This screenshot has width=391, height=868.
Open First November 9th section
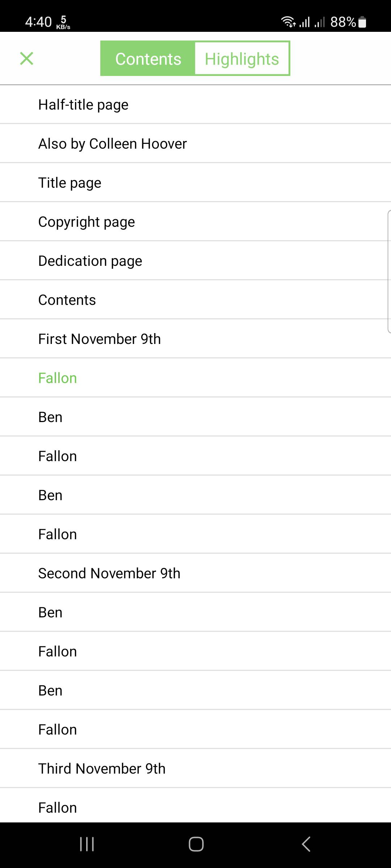point(195,339)
